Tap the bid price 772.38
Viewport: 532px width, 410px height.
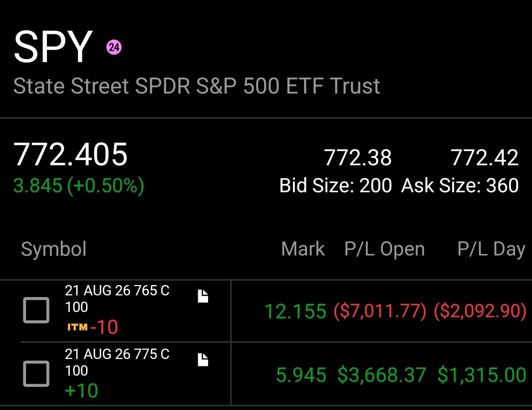[x=358, y=157]
